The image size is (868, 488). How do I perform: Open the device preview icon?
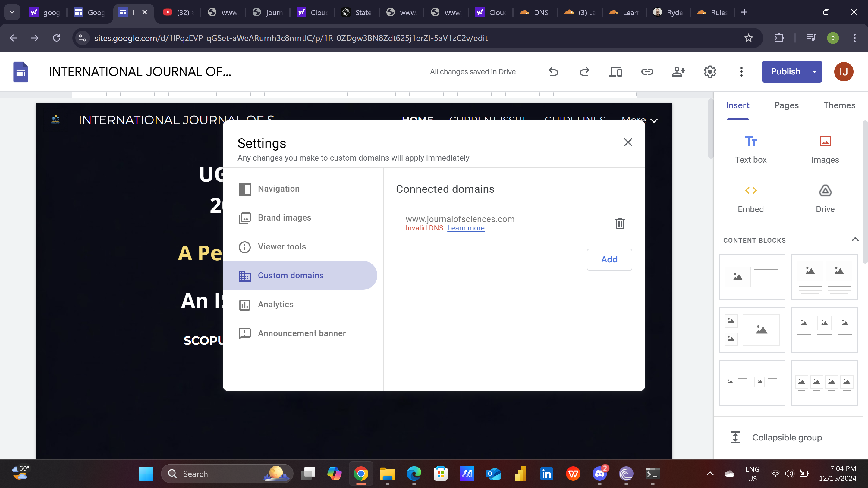(616, 72)
